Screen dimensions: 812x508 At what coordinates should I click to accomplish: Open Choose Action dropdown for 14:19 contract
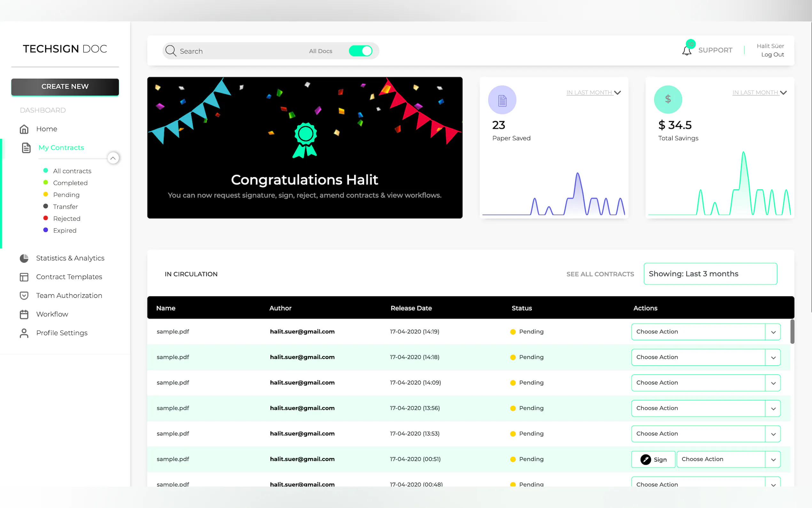coord(773,332)
